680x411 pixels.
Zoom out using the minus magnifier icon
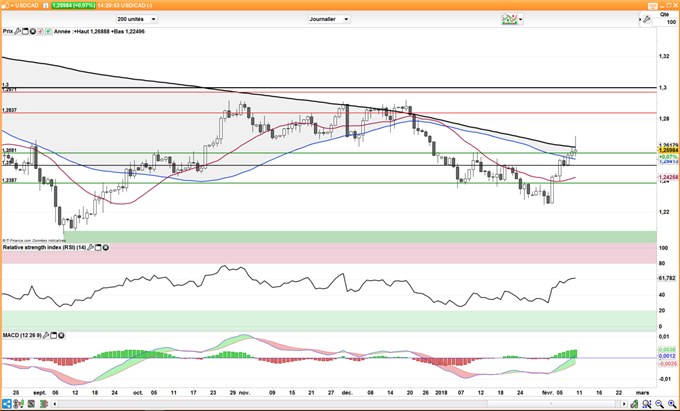pyautogui.click(x=659, y=404)
